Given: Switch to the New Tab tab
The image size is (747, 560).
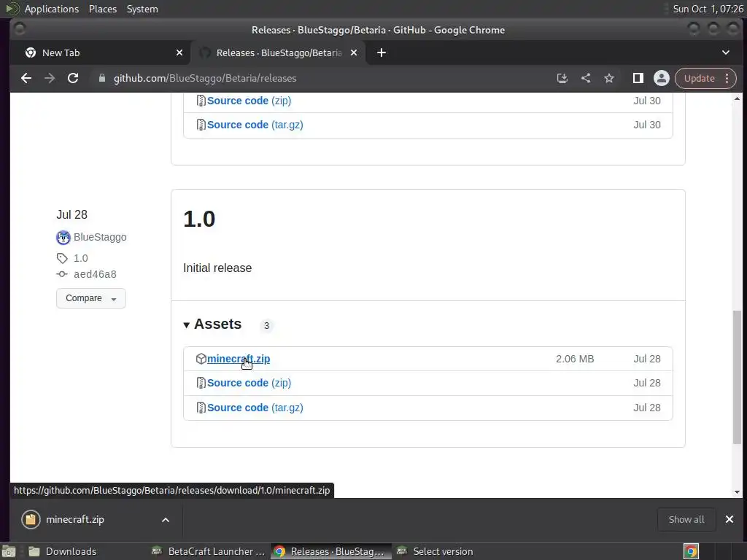Looking at the screenshot, I should [100, 52].
